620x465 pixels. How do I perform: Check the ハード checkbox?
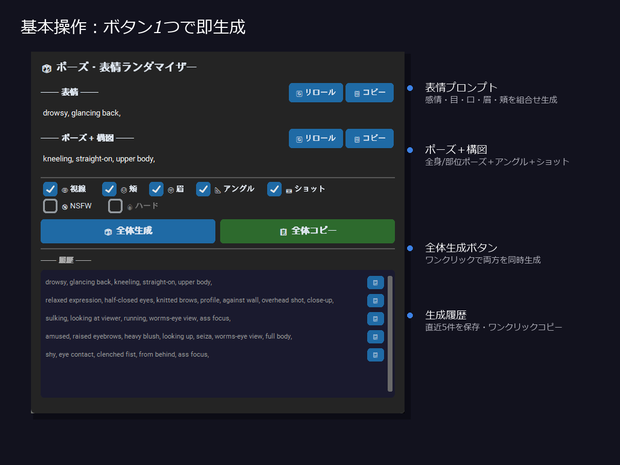pos(115,206)
